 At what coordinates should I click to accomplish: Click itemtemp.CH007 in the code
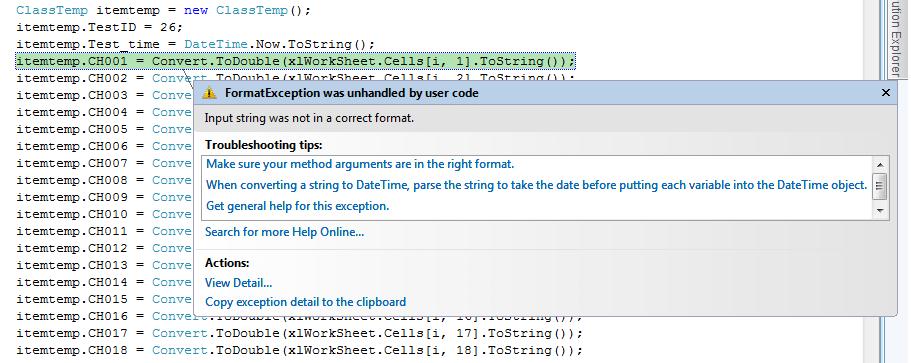71,163
